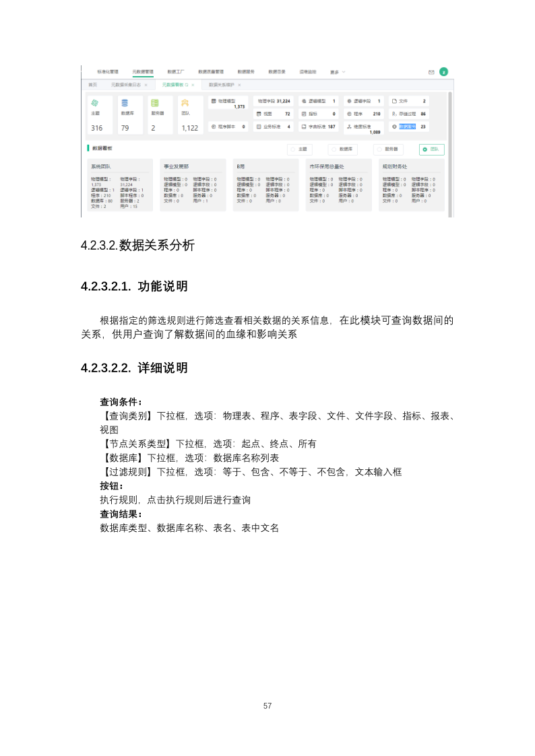Close the 元数据采集日志 tab
The height and width of the screenshot is (756, 535).
(146, 85)
